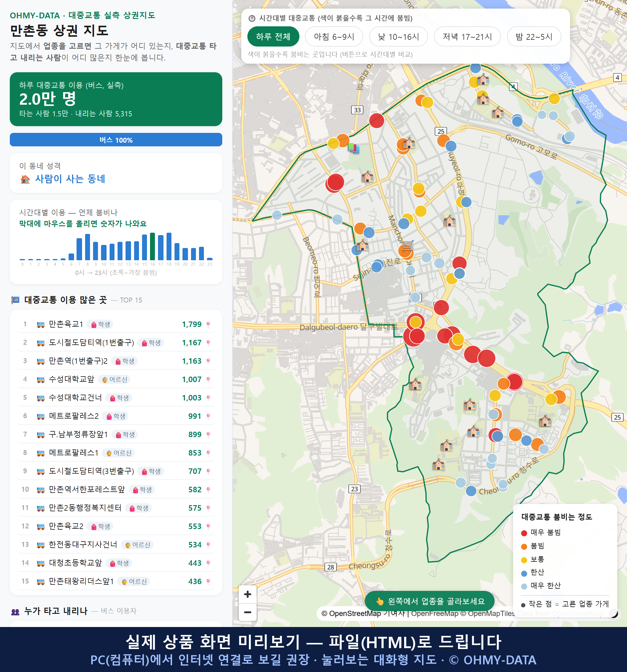The image size is (627, 672).
Task: Open the OpenFreeMap attribution link
Action: pos(435,613)
